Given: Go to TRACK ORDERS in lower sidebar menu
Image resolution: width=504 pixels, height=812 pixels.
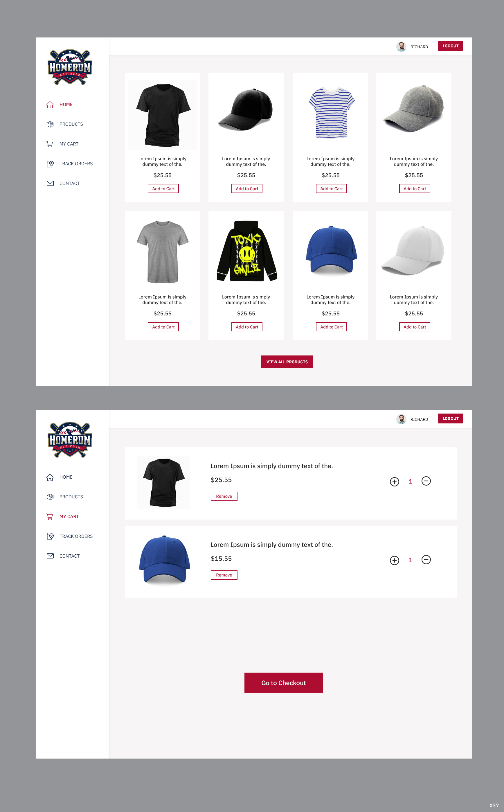Looking at the screenshot, I should pyautogui.click(x=76, y=536).
